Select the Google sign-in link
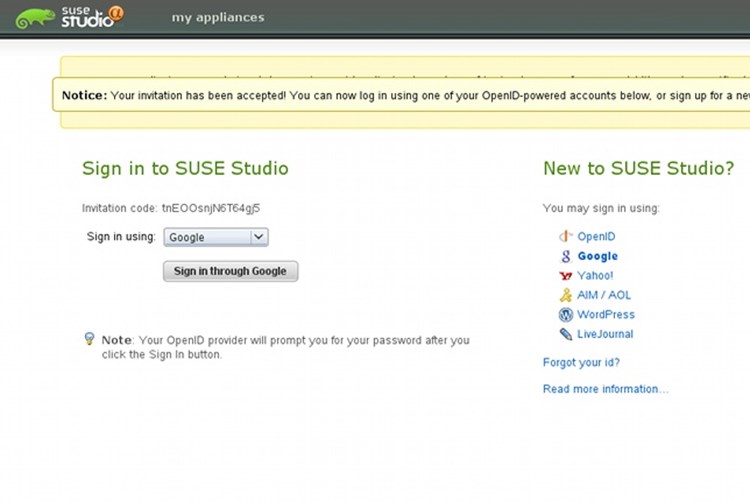The height and width of the screenshot is (501, 750). point(597,256)
